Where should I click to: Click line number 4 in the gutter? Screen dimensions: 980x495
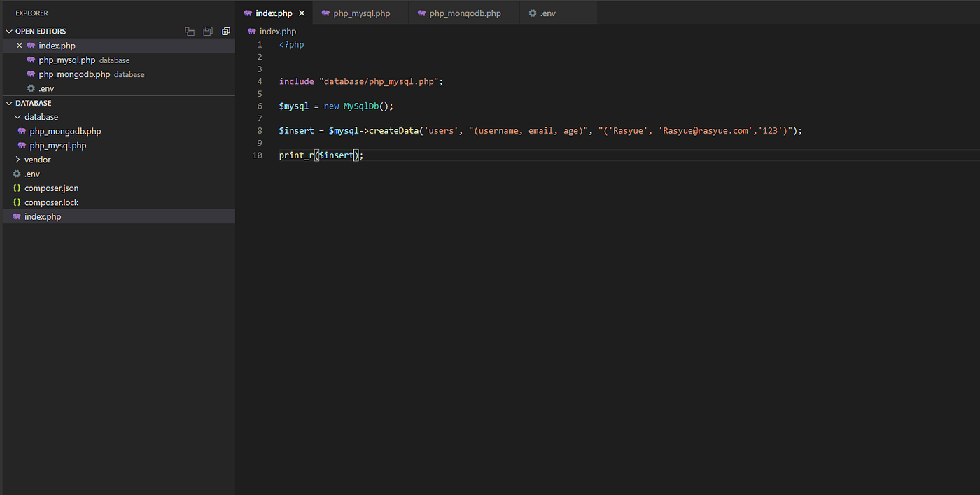(260, 81)
